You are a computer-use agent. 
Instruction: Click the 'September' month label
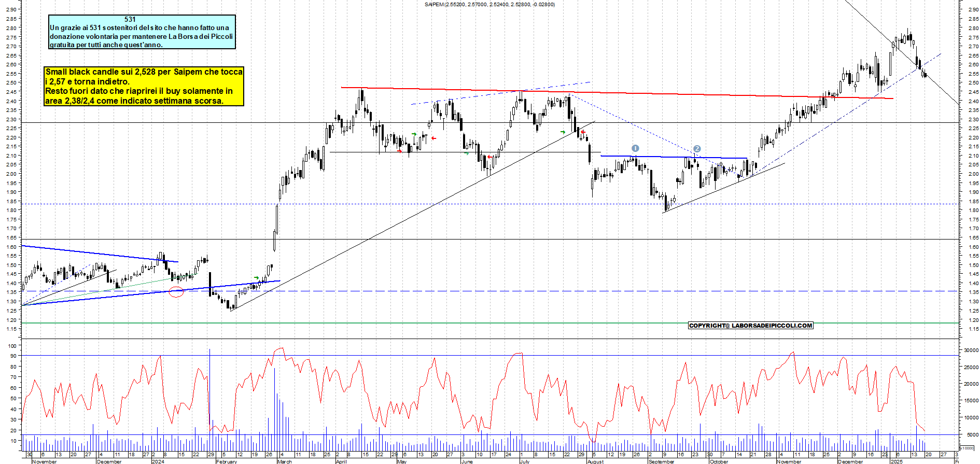coord(662,461)
